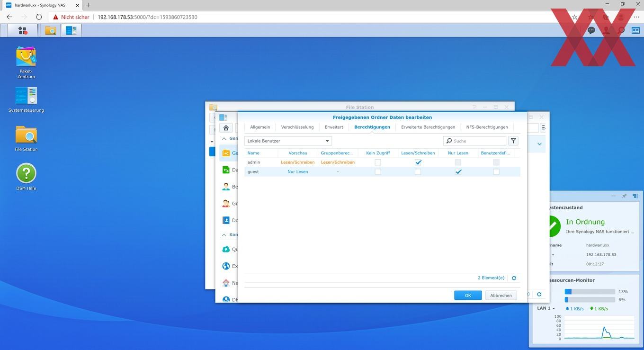
Task: Select the admin user row
Action: (x=382, y=162)
